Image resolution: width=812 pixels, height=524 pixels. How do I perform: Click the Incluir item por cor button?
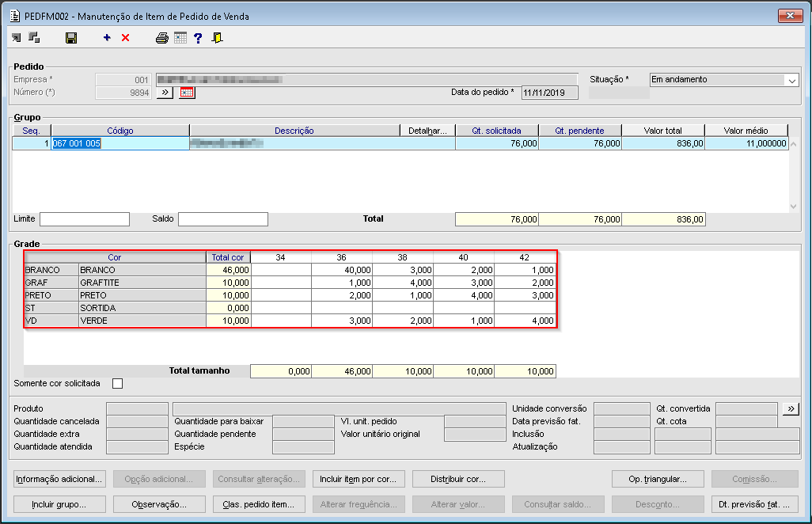[x=359, y=479]
